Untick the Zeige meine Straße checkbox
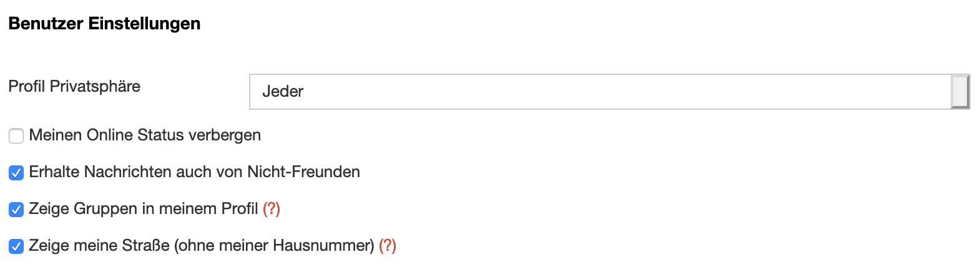The width and height of the screenshot is (980, 272). [16, 246]
